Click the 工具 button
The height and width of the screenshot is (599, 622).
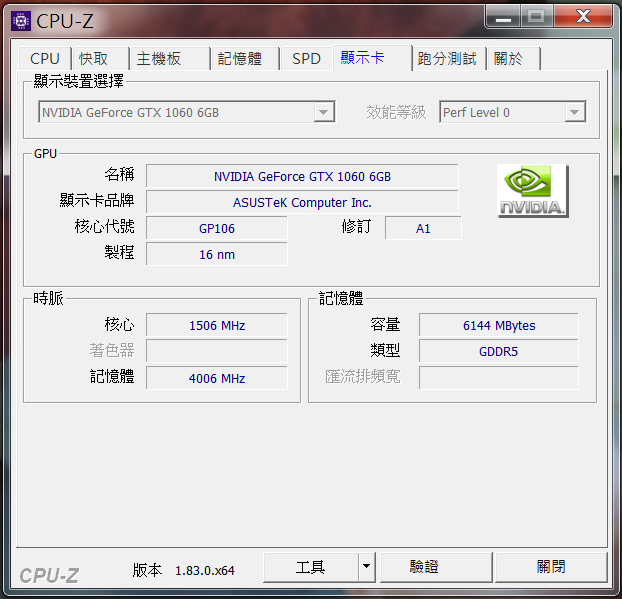point(311,567)
